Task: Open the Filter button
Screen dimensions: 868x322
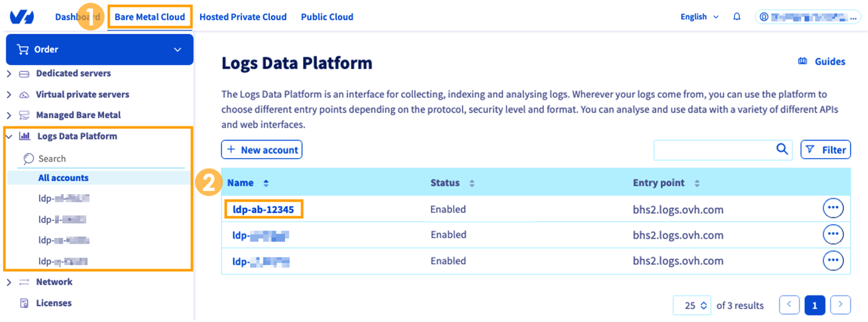Action: [826, 150]
